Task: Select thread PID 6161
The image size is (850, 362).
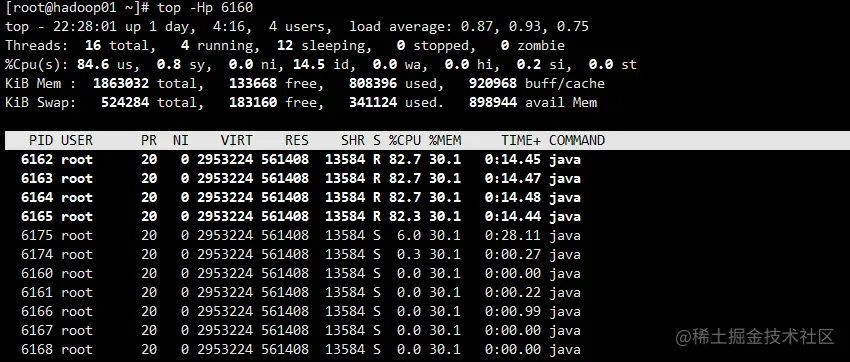Action: pos(37,292)
